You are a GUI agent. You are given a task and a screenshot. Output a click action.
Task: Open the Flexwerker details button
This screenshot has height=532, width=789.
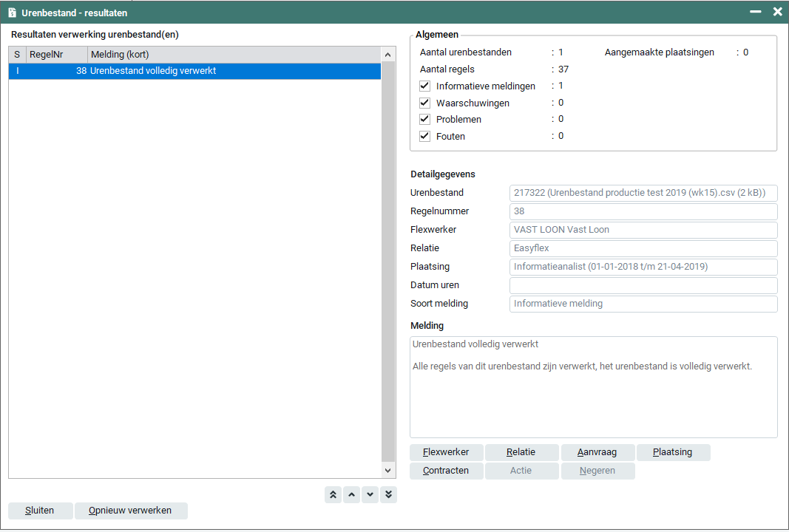[446, 452]
